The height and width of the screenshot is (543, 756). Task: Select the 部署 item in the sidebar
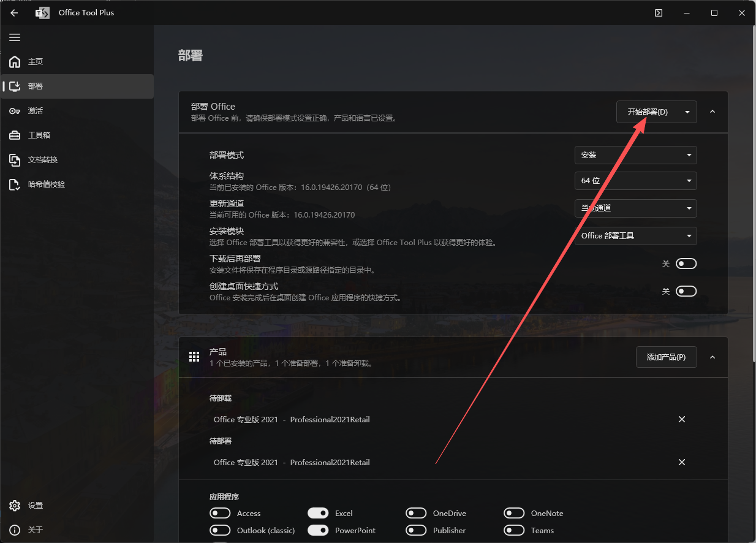35,86
